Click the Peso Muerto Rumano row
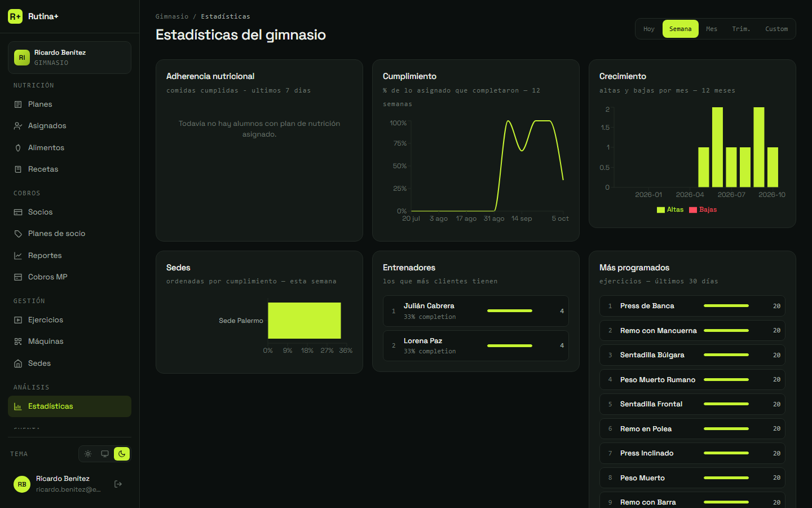Screen dimensions: 812x508 tap(692, 380)
